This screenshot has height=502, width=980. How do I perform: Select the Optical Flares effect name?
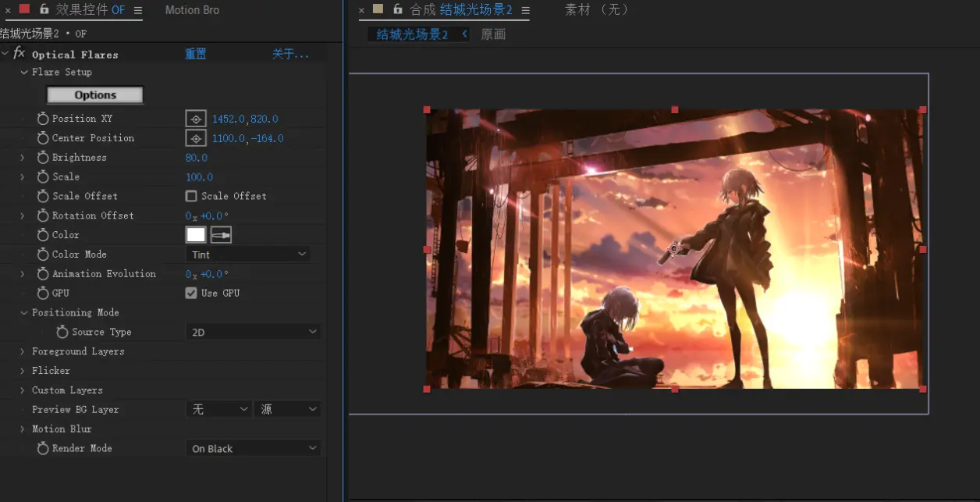pos(75,55)
